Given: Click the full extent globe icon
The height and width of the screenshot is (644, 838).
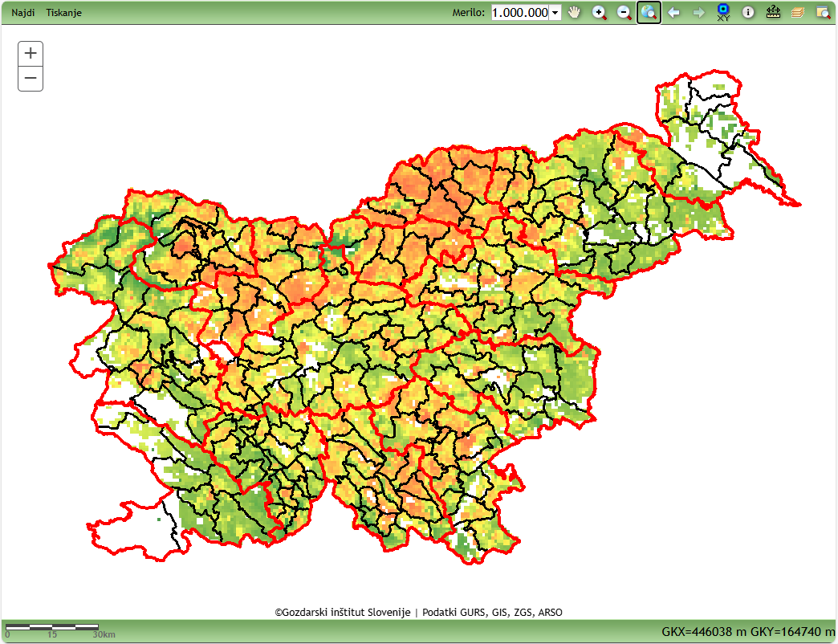Looking at the screenshot, I should pos(649,12).
